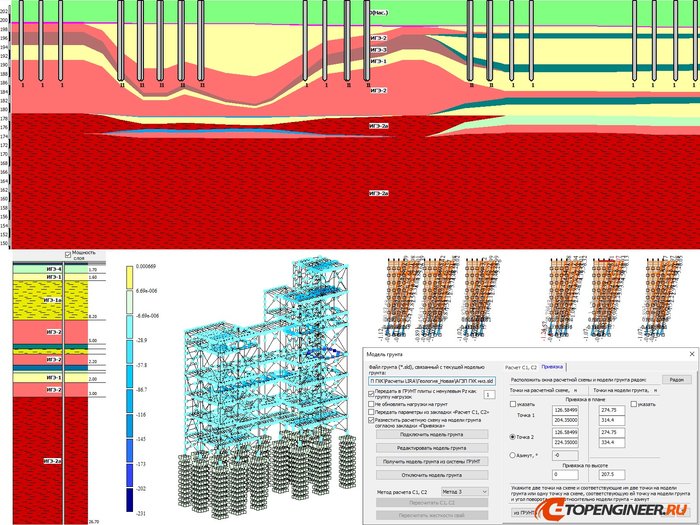Click the yellow swatch atop the color legend
Screen dimensions: 700x525
pyautogui.click(x=129, y=277)
